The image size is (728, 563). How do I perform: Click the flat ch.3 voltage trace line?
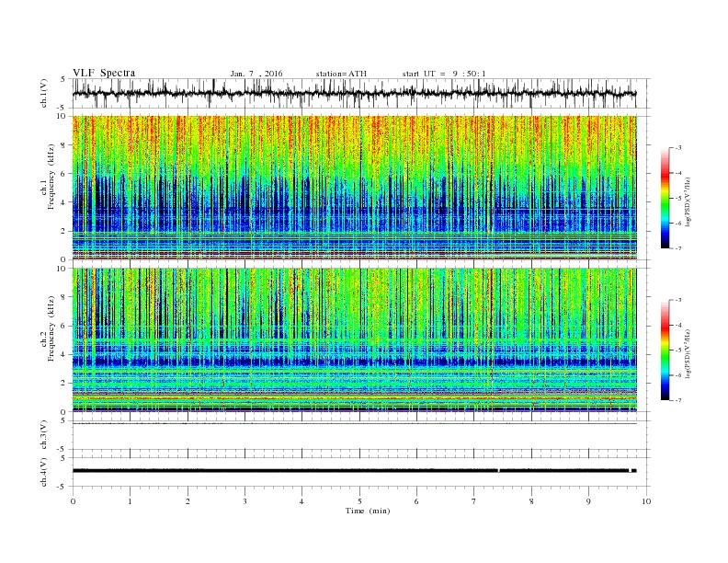coord(355,424)
